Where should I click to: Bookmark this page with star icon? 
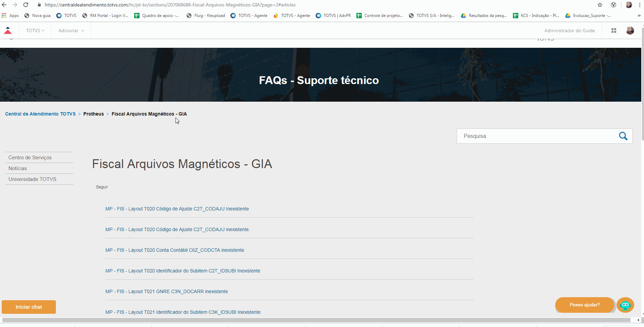point(600,5)
